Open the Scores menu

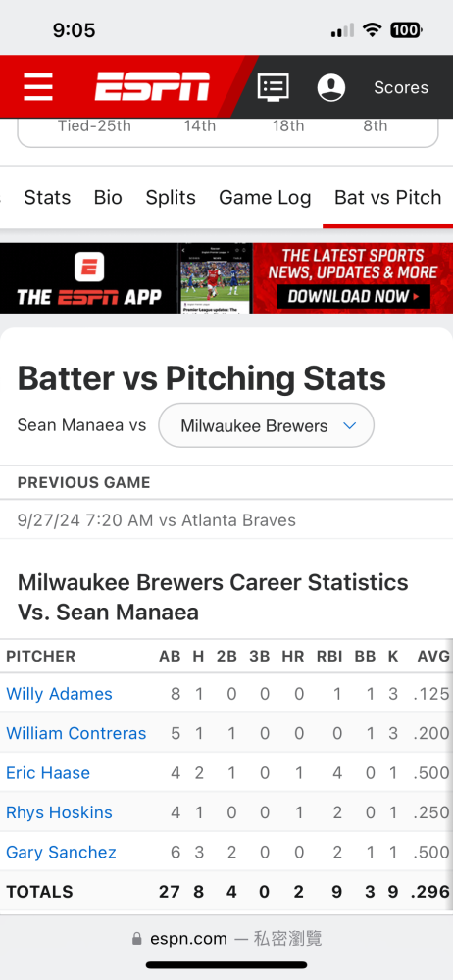tap(401, 87)
